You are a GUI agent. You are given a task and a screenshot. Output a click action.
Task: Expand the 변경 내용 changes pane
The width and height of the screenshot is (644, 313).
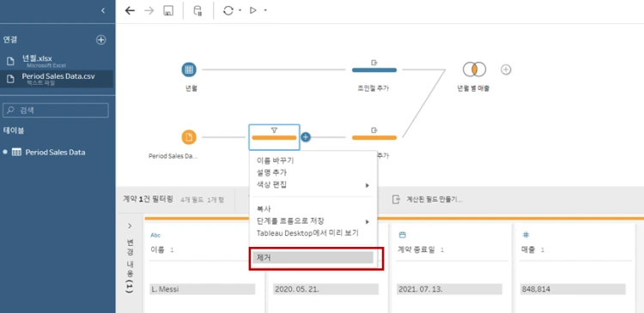pos(130,226)
